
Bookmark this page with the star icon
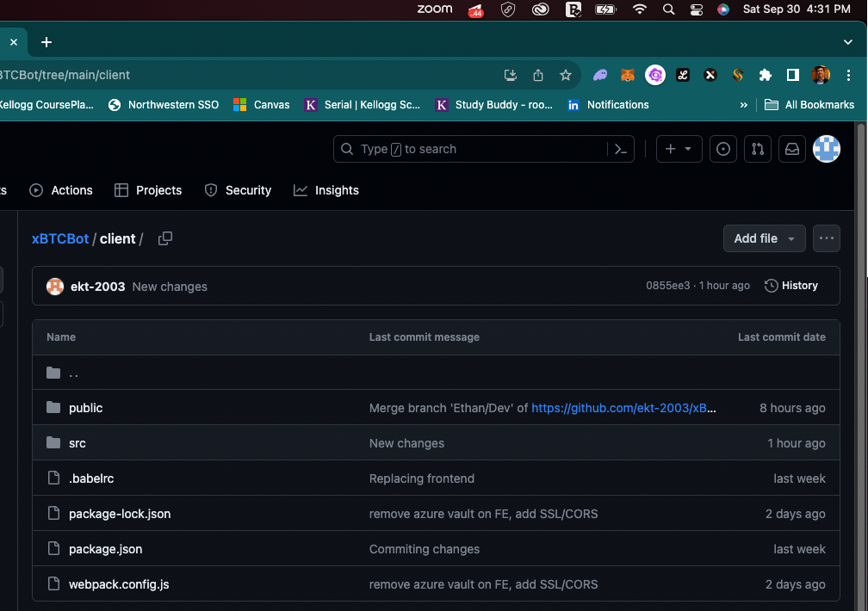click(x=565, y=75)
